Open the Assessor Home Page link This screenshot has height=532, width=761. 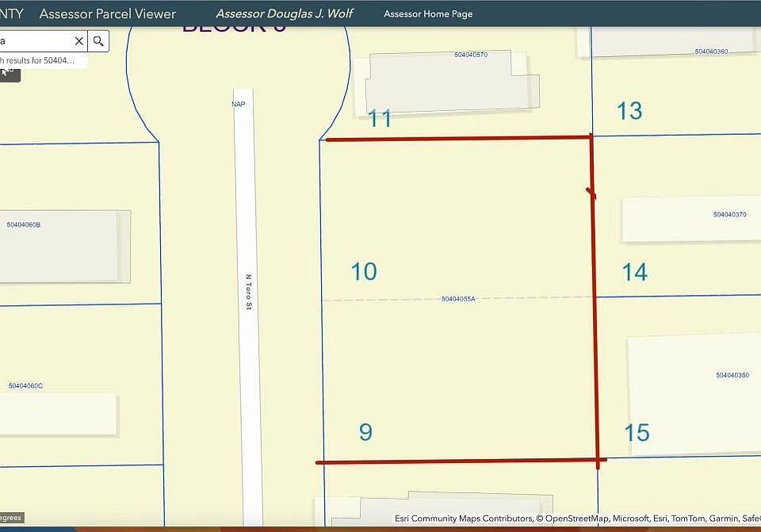pos(428,14)
